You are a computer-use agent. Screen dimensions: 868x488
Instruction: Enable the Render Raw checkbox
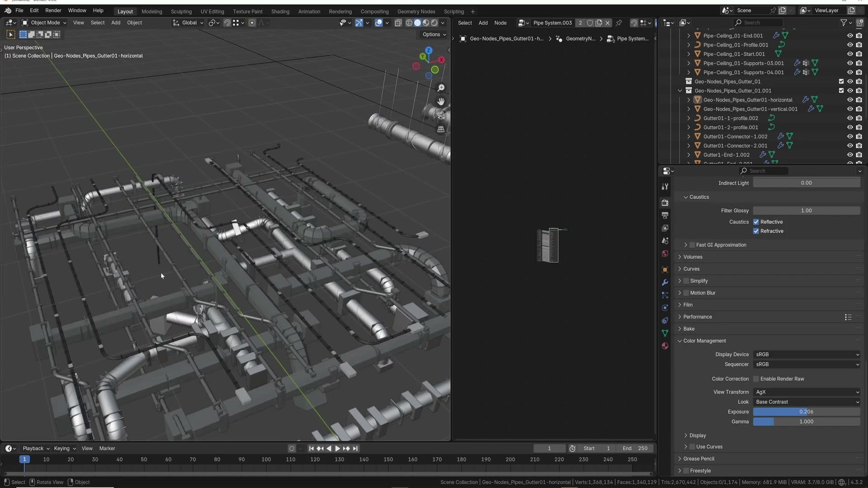click(x=756, y=379)
